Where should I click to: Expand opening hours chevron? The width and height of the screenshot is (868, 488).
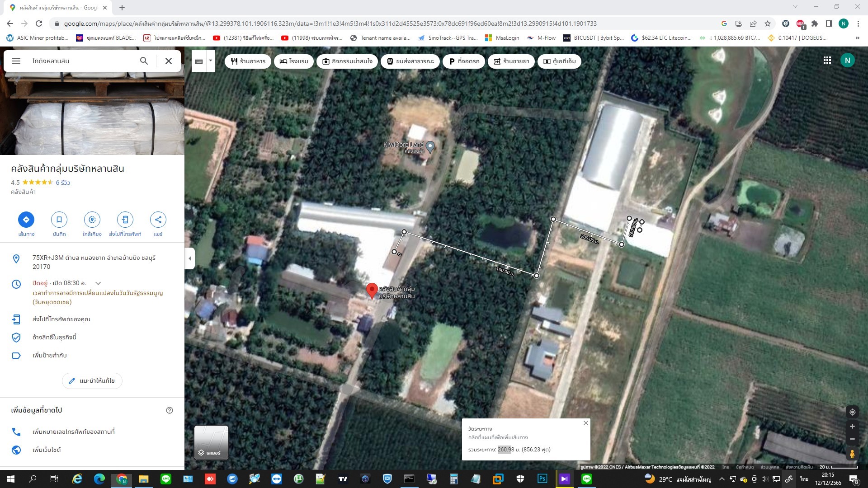tap(98, 283)
